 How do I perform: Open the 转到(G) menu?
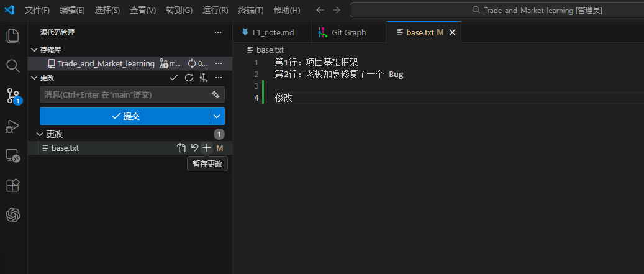pyautogui.click(x=179, y=11)
